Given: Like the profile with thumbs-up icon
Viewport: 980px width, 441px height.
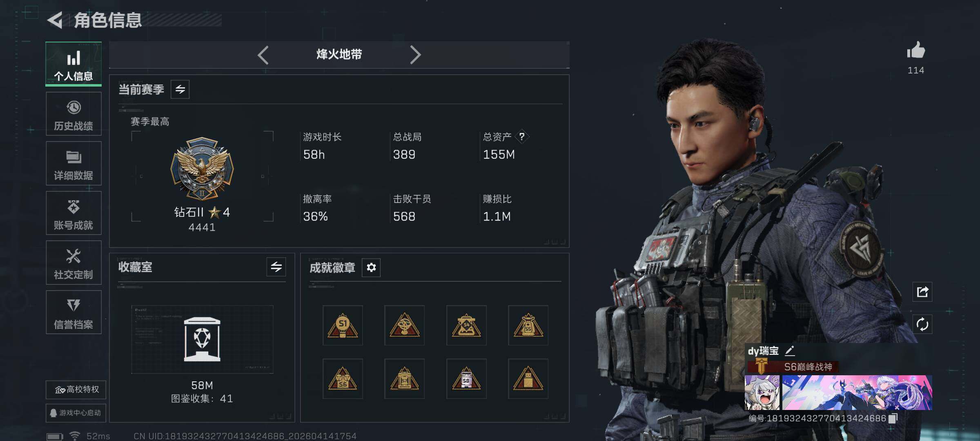Looking at the screenshot, I should click(916, 50).
